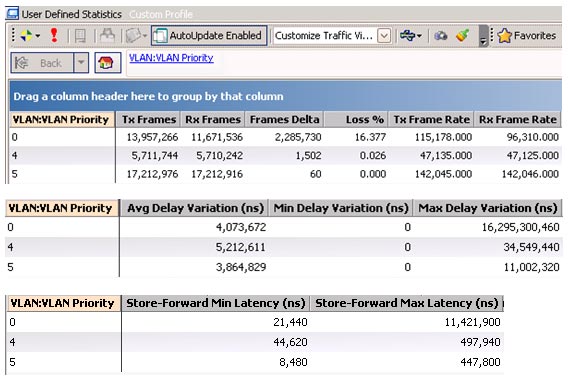The image size is (568, 381).
Task: Select the Tx Frame Rate value 115,178.000
Action: (x=443, y=137)
